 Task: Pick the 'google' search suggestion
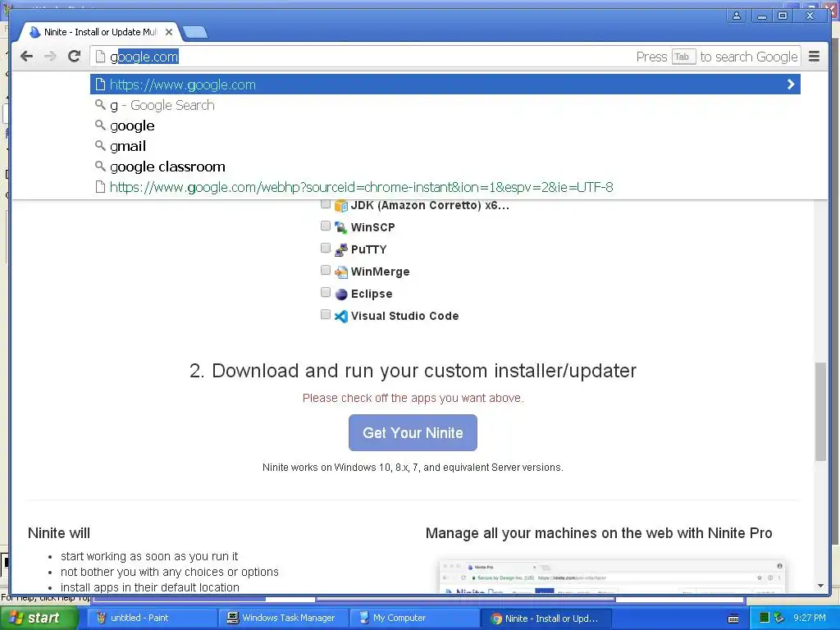click(445, 126)
